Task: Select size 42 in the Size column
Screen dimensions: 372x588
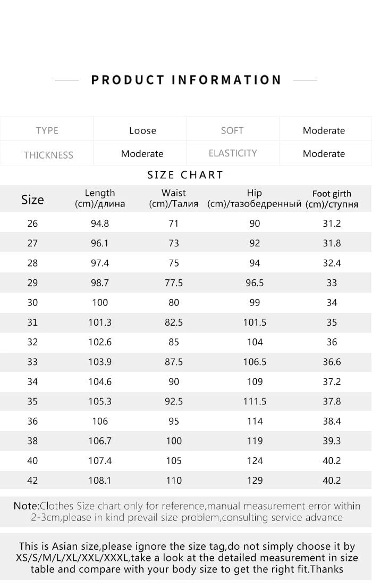Action: [32, 481]
